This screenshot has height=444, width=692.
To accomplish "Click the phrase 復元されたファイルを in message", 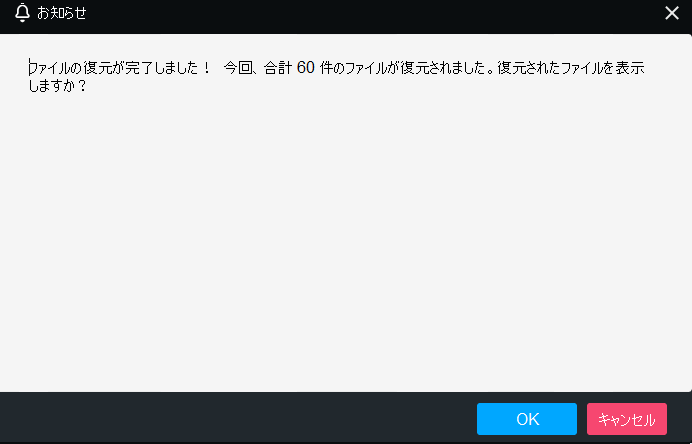I will click(555, 68).
